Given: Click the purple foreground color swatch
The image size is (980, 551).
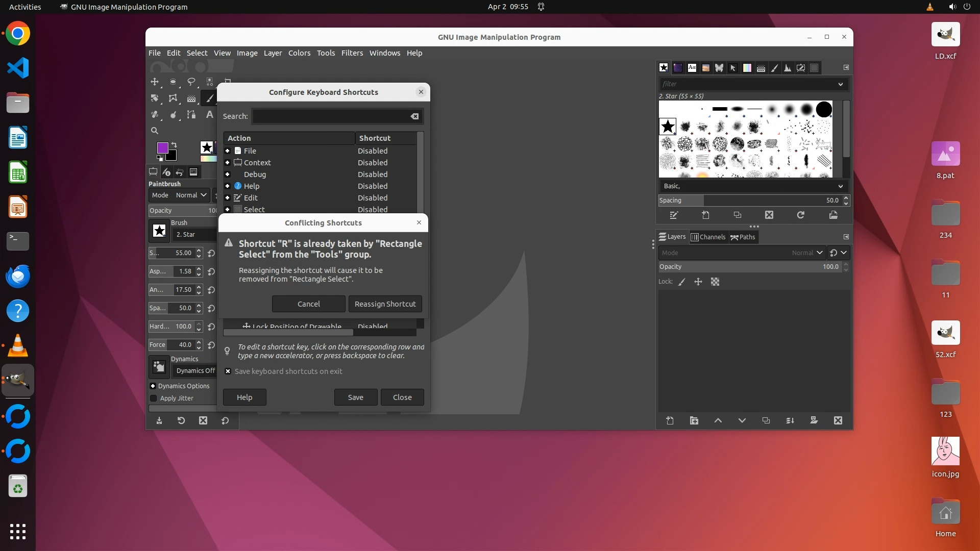Looking at the screenshot, I should coord(162,148).
